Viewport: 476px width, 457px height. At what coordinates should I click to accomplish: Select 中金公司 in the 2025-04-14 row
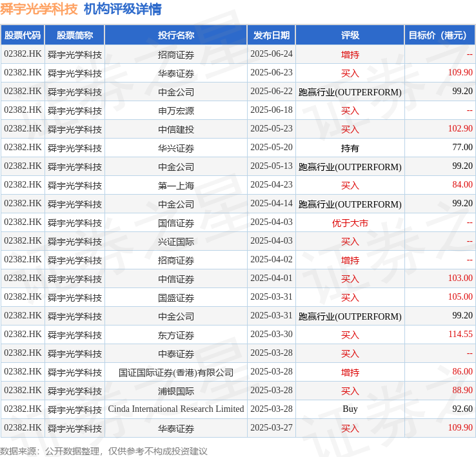(176, 204)
